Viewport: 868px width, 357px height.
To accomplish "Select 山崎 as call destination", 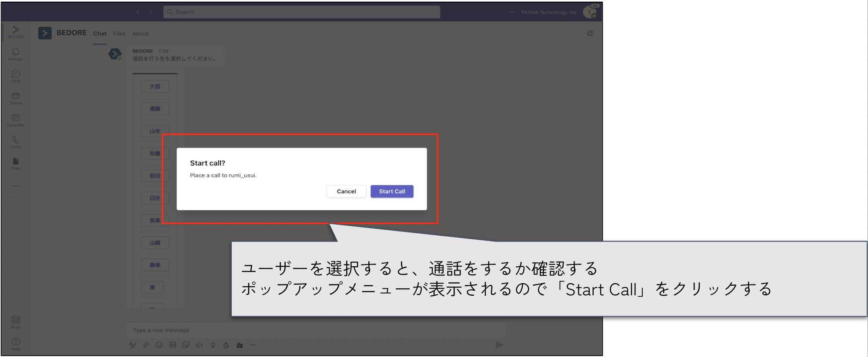I will (x=155, y=243).
